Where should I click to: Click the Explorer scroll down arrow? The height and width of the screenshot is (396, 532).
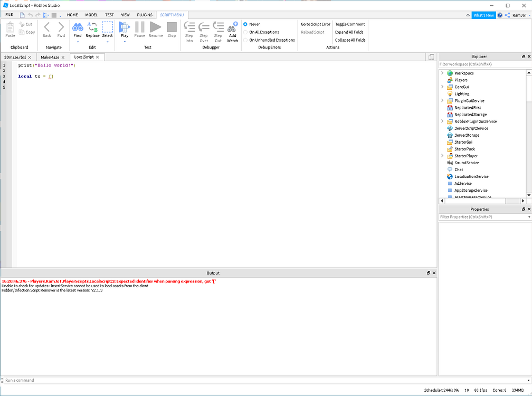529,195
